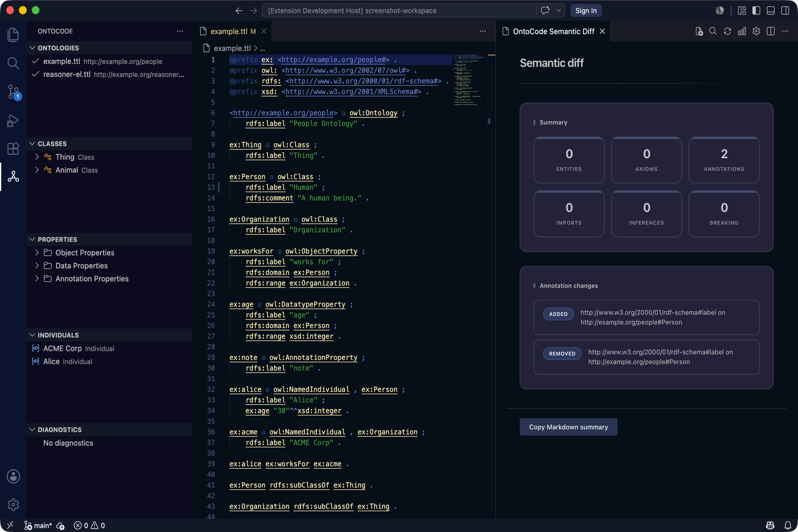Open OntoCode sidebar Views and More Actions
Viewport: 798px width, 532px height.
tap(180, 32)
